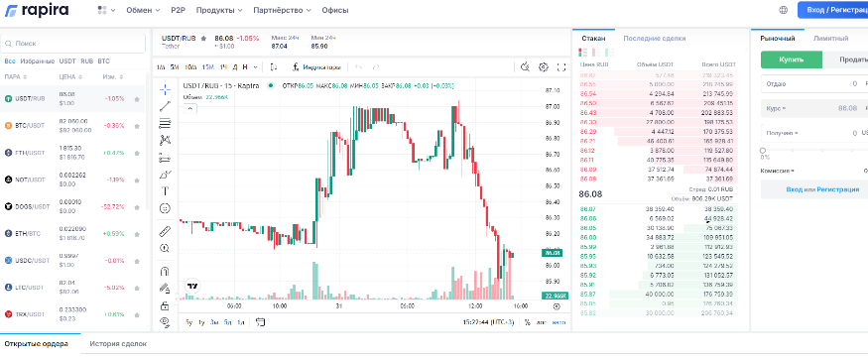Image resolution: width=868 pixels, height=359 pixels.
Task: Select the text annotation tool
Action: tap(165, 191)
